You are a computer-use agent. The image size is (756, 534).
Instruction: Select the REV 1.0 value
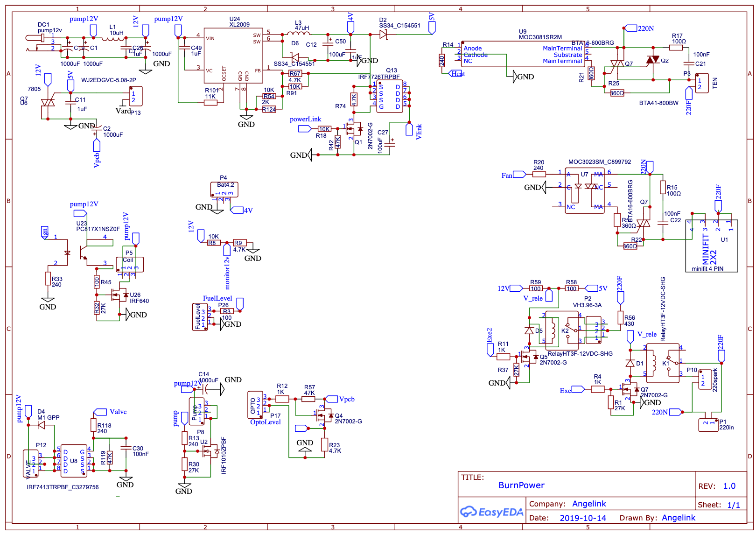(729, 486)
